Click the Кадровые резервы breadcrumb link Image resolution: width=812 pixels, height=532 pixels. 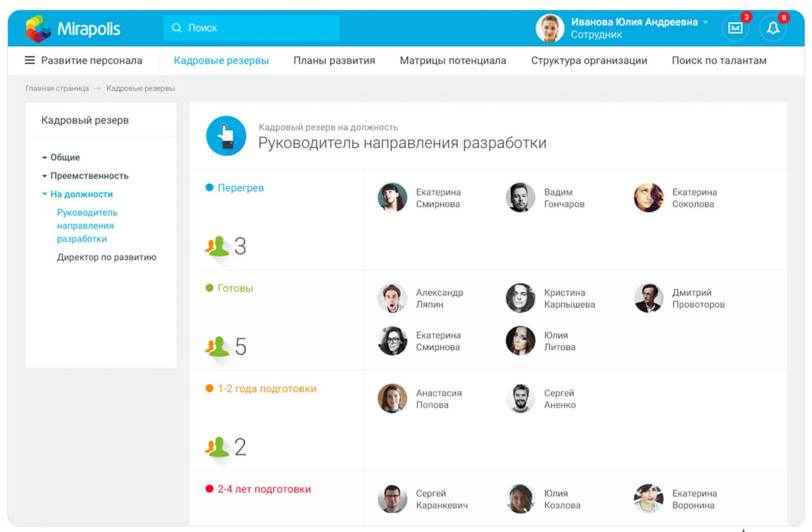[141, 89]
